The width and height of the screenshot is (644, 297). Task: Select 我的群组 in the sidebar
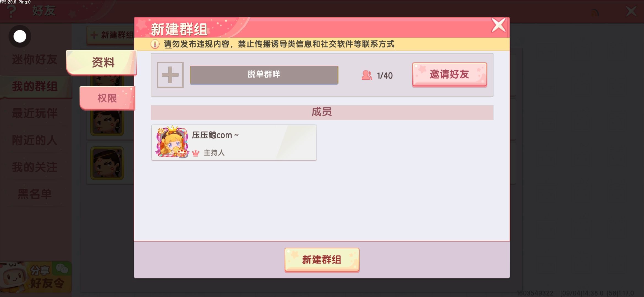pos(35,86)
